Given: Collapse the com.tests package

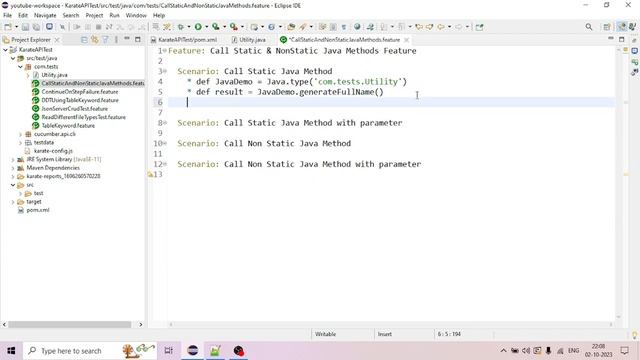Looking at the screenshot, I should pos(20,67).
